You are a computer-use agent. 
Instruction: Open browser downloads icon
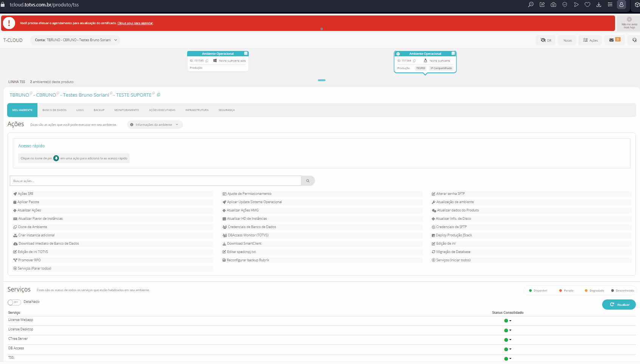[599, 5]
